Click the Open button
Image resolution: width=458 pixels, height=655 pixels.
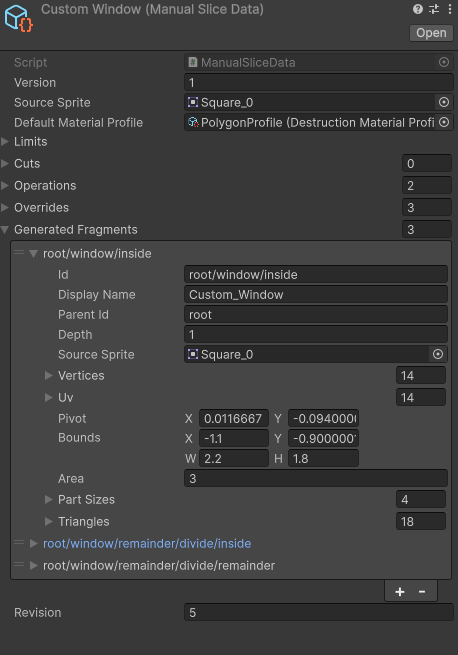click(431, 33)
